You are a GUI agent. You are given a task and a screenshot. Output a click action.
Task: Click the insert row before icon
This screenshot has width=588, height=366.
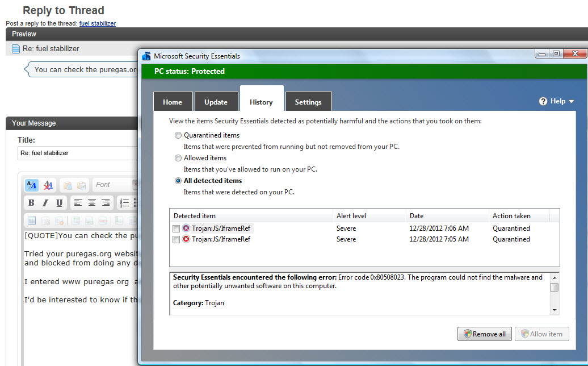(x=75, y=221)
